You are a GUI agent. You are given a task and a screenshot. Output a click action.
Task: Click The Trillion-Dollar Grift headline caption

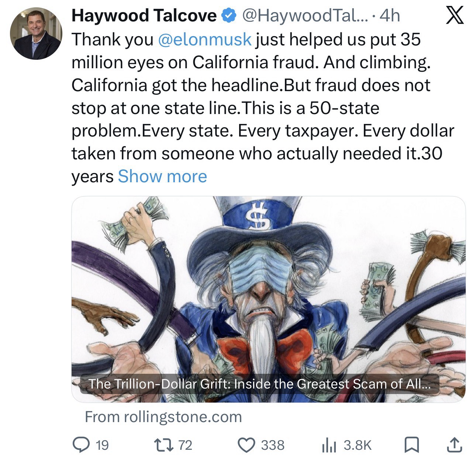259,384
